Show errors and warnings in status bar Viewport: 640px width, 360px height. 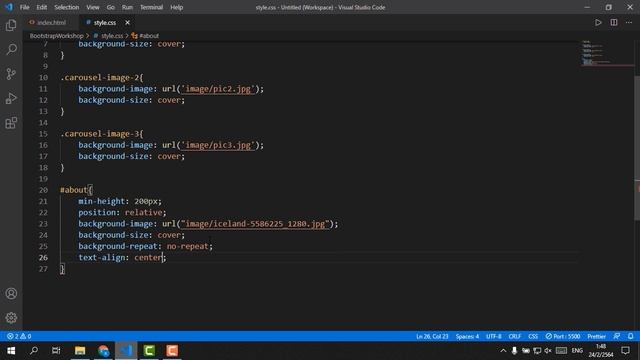coord(19,336)
